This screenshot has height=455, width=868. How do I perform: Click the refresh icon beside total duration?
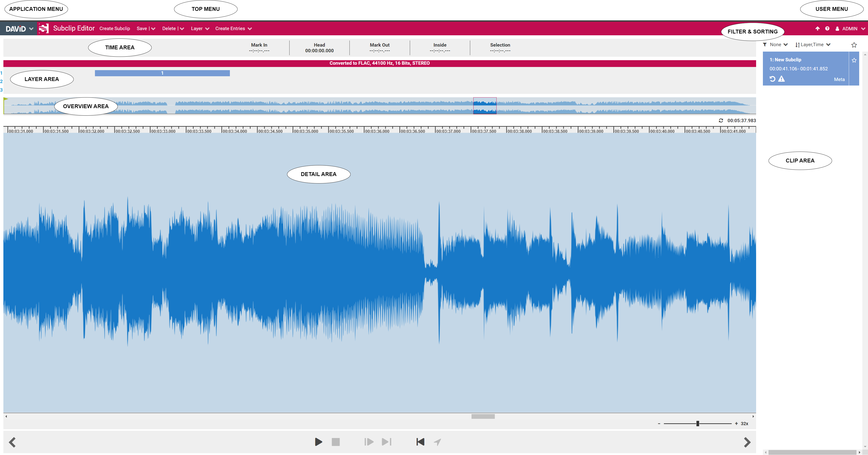(721, 120)
